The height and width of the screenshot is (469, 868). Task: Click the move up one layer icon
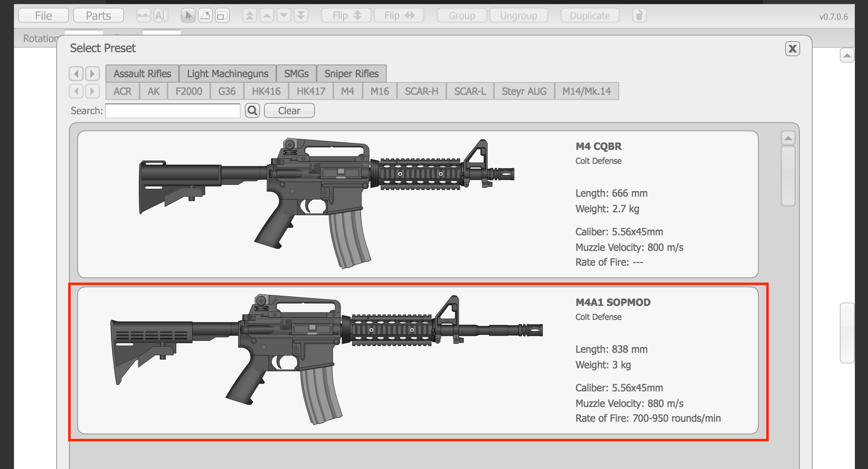coord(267,16)
